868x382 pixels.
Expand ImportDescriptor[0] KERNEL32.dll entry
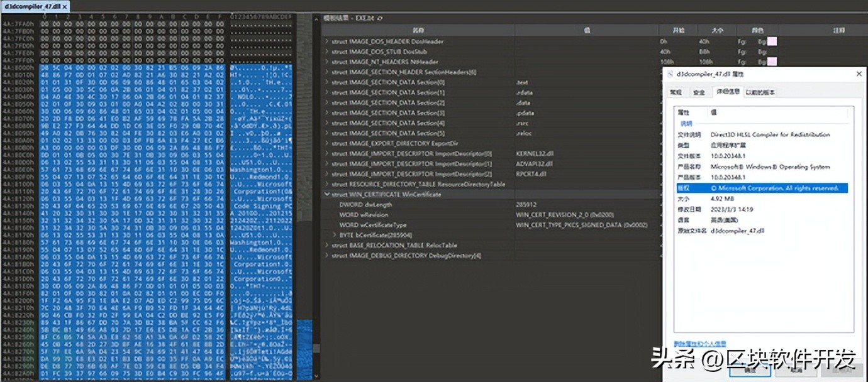(x=326, y=153)
